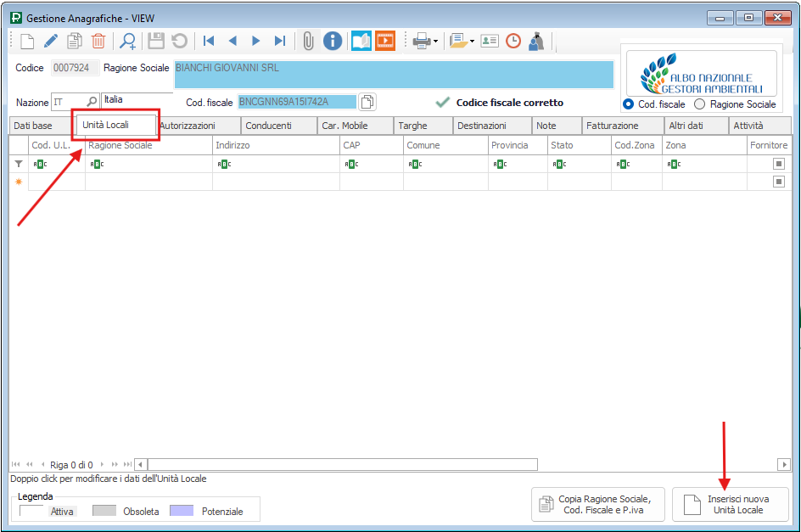Open the printer dropdown arrow
Image resolution: width=801 pixels, height=532 pixels.
[435, 41]
